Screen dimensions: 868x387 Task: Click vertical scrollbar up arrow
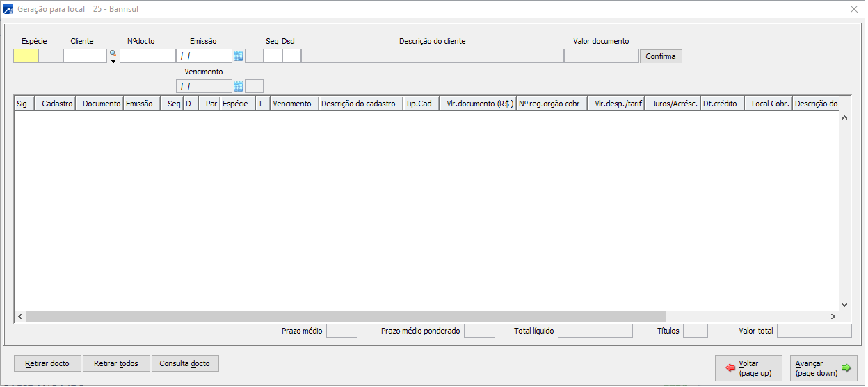click(845, 117)
